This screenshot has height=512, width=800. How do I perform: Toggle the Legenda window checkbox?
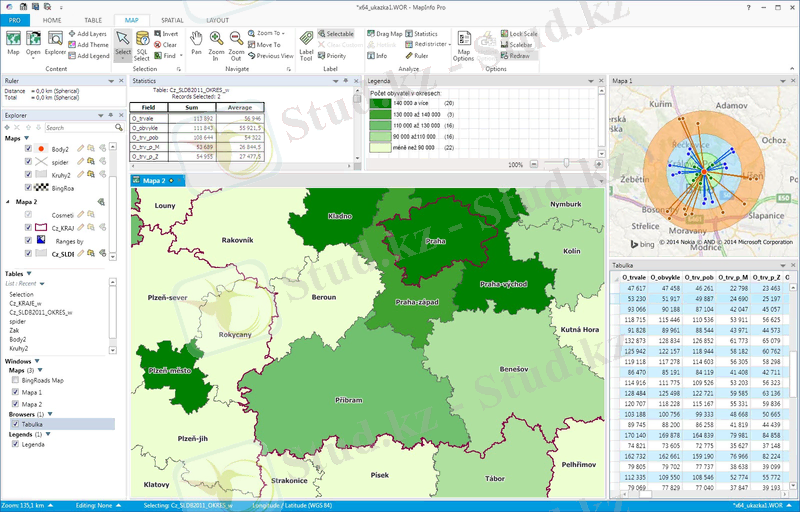coord(15,445)
